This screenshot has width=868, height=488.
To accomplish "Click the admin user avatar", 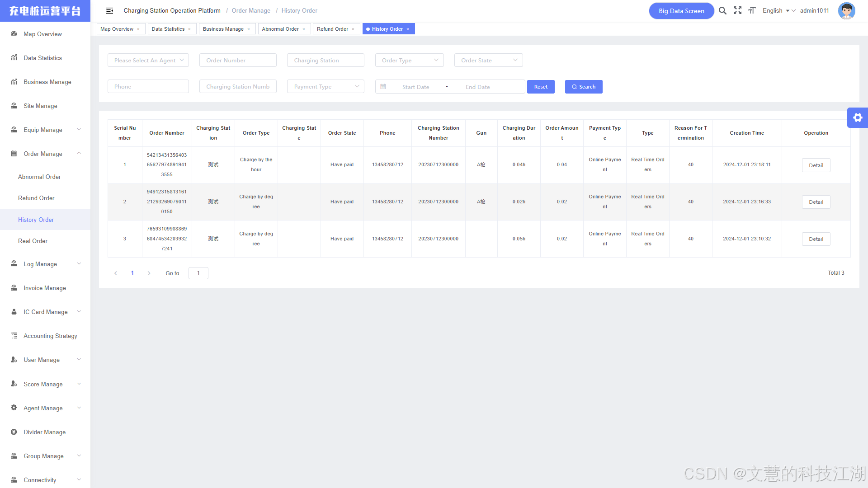I will tap(846, 10).
